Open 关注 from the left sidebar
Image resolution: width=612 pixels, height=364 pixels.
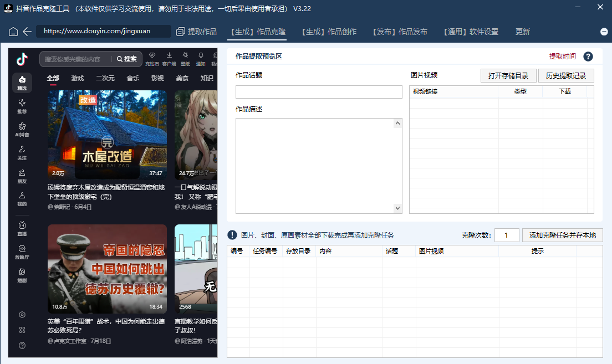[x=22, y=152]
